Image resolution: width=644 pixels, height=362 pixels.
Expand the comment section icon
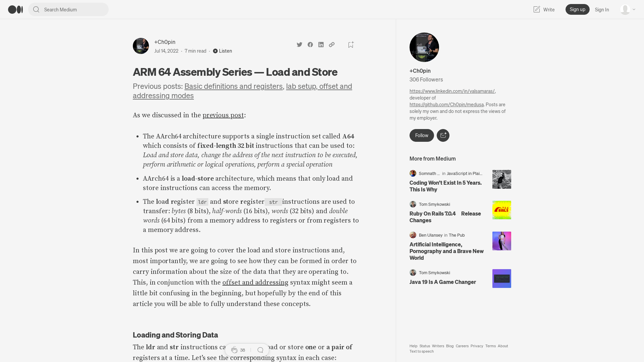(x=260, y=350)
